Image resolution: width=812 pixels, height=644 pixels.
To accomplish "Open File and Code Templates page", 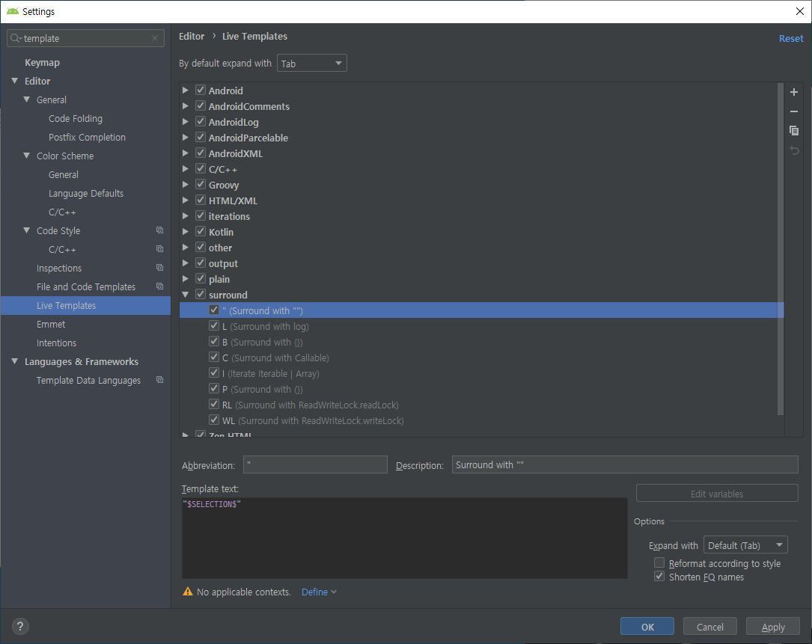I will coord(86,286).
